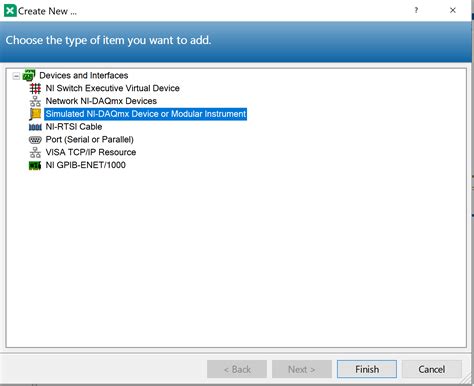Click the Devices and Interfaces folder icon

click(29, 75)
